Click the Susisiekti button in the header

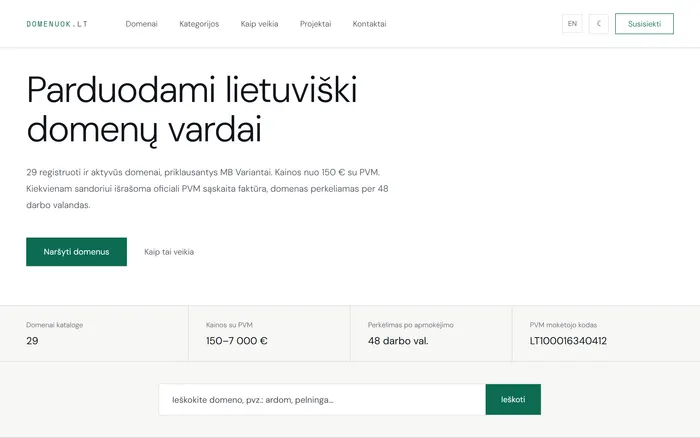pyautogui.click(x=644, y=24)
